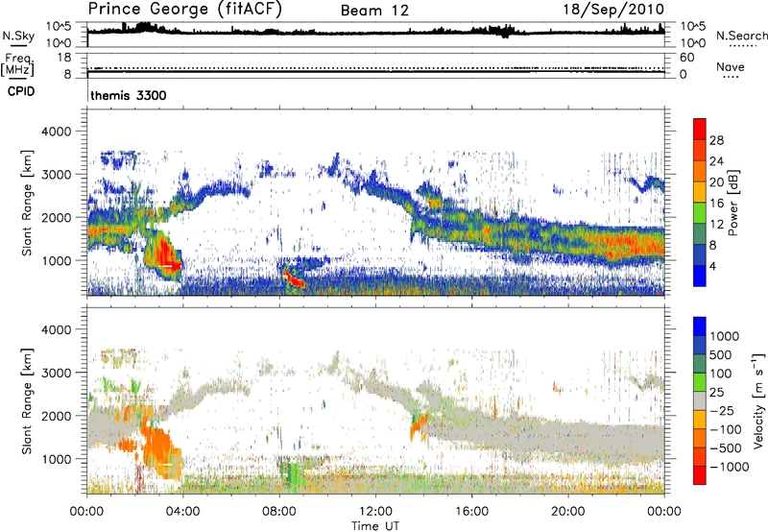Screen dimensions: 768x532
Task: Click the '4000' tick of the power panel
Action: point(57,132)
